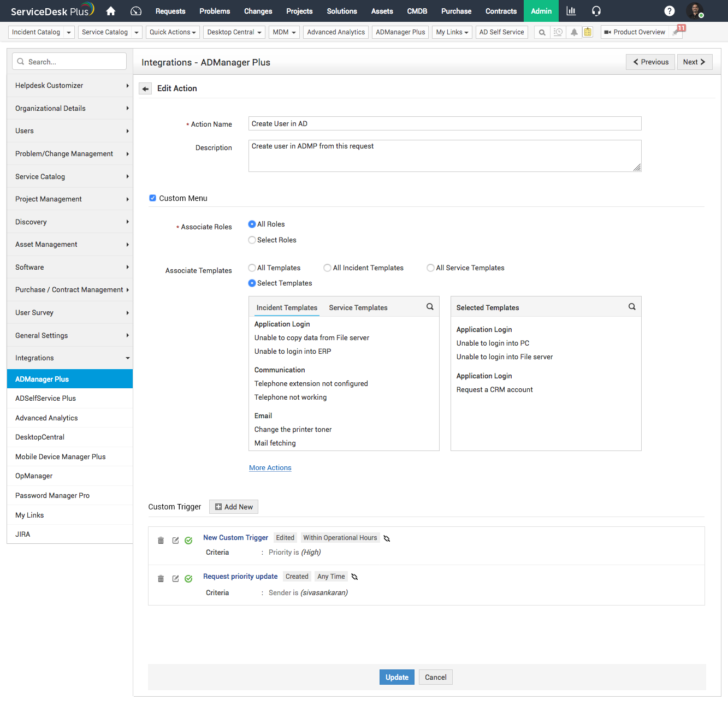Open the Desktop Central dropdown

(x=234, y=32)
